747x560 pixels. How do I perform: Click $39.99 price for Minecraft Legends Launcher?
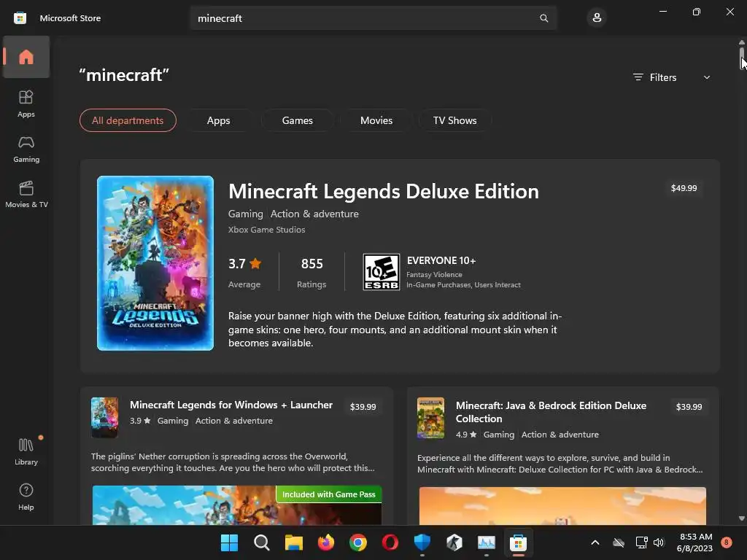pos(363,407)
